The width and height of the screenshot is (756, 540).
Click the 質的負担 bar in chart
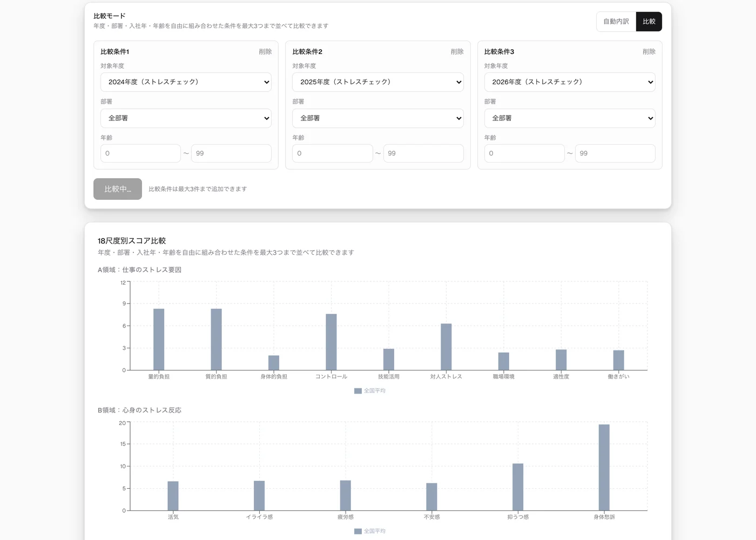(216, 340)
